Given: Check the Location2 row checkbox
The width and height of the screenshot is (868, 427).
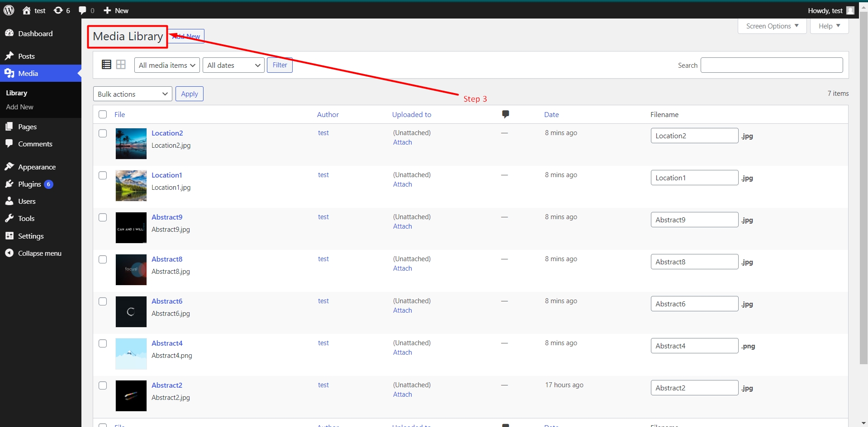Looking at the screenshot, I should click(x=103, y=133).
